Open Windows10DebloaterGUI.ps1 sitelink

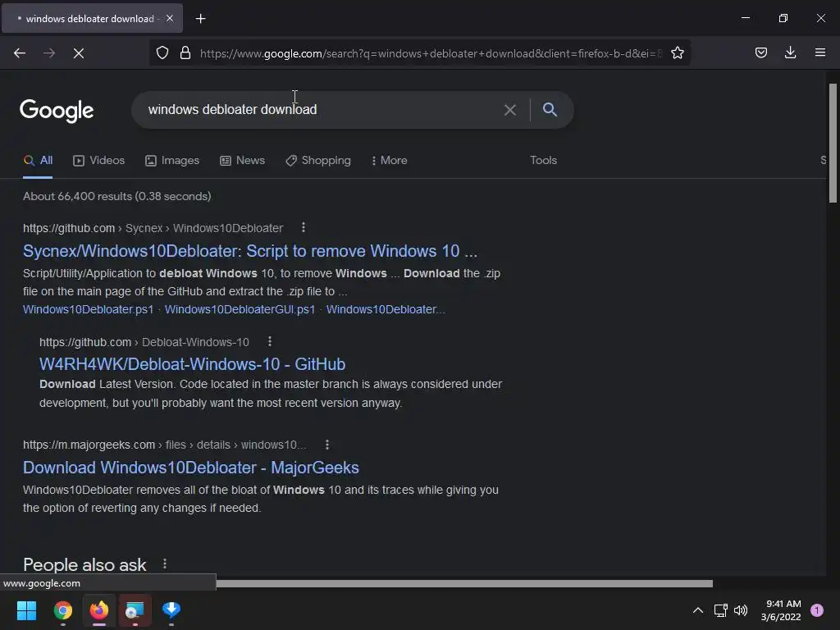click(x=240, y=309)
